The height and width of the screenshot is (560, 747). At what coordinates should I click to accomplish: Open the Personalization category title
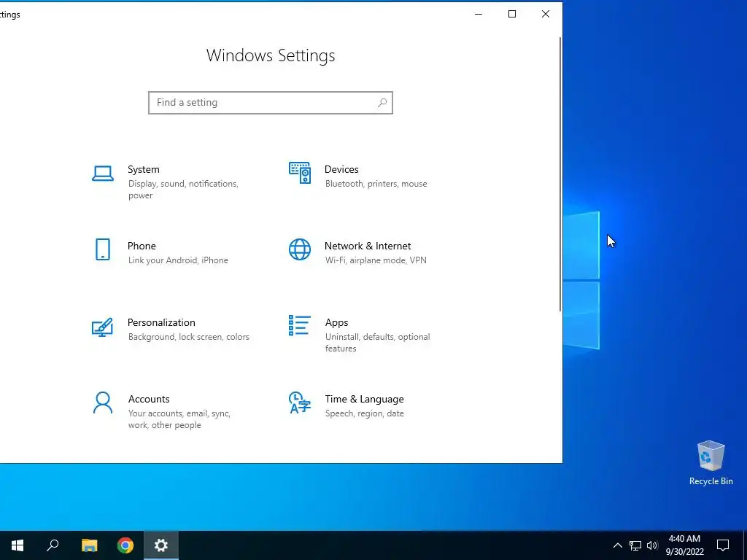[x=161, y=323]
